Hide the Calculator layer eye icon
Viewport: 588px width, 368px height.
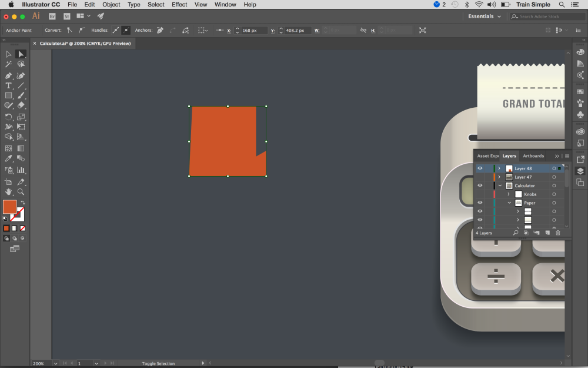click(480, 185)
